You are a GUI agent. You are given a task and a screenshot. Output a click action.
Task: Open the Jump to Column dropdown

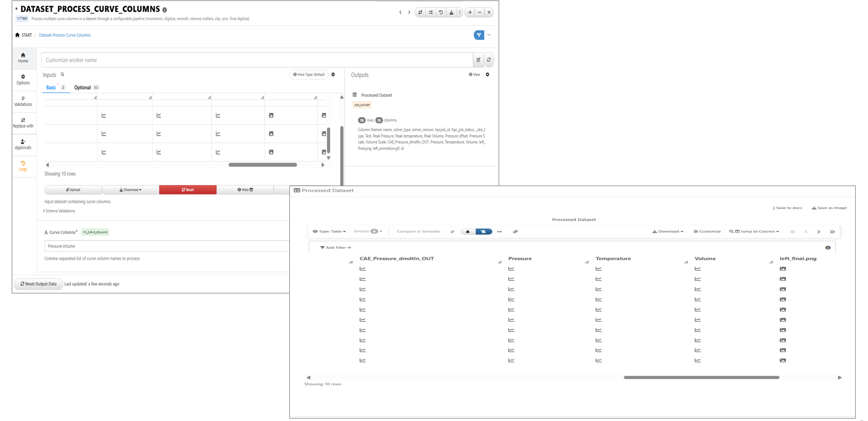coord(754,232)
